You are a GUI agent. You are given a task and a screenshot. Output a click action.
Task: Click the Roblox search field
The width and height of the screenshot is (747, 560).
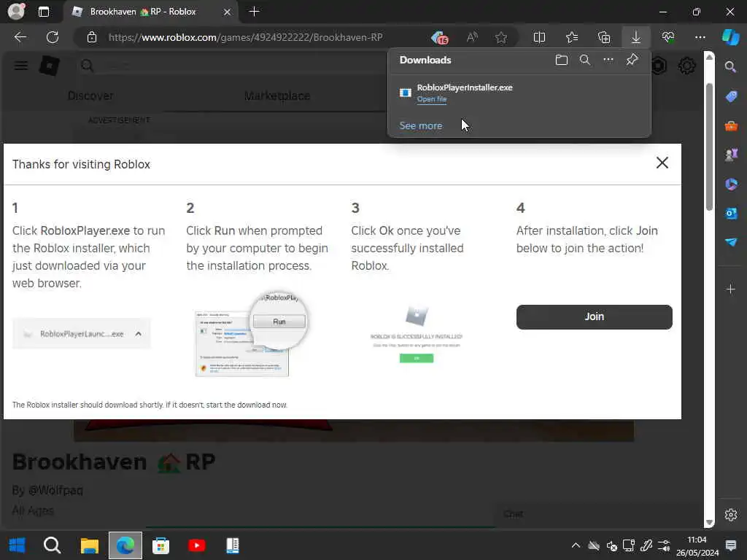(x=233, y=65)
